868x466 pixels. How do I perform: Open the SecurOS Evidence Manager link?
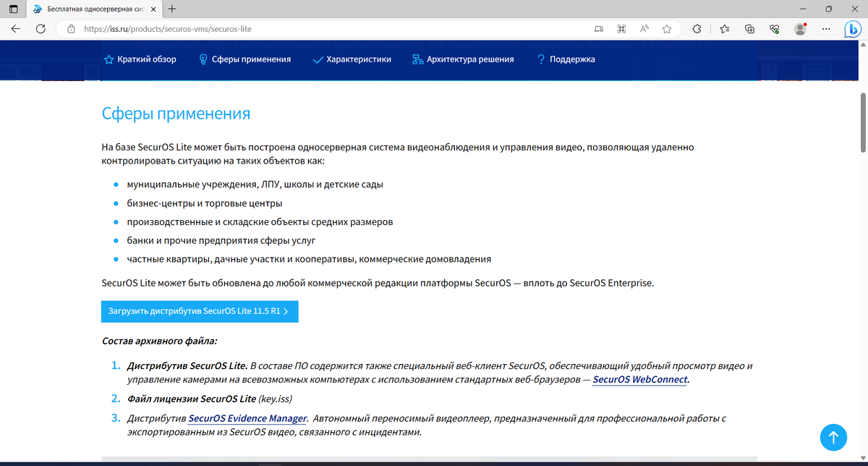click(247, 418)
